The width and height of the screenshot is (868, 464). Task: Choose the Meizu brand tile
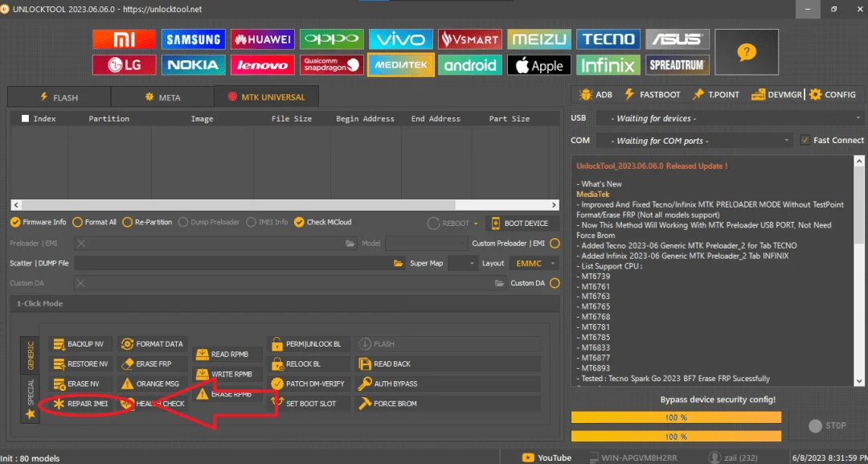(x=539, y=39)
